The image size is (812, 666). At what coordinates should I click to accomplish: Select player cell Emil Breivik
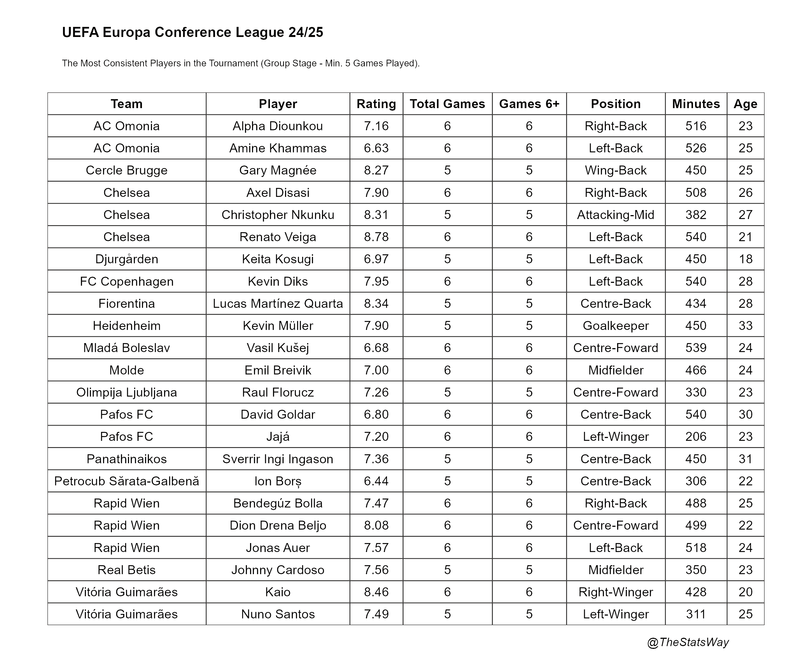point(278,370)
